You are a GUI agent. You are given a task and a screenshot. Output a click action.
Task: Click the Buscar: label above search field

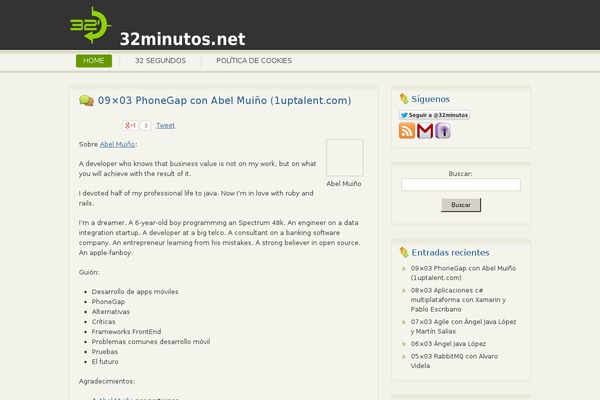[x=460, y=173]
